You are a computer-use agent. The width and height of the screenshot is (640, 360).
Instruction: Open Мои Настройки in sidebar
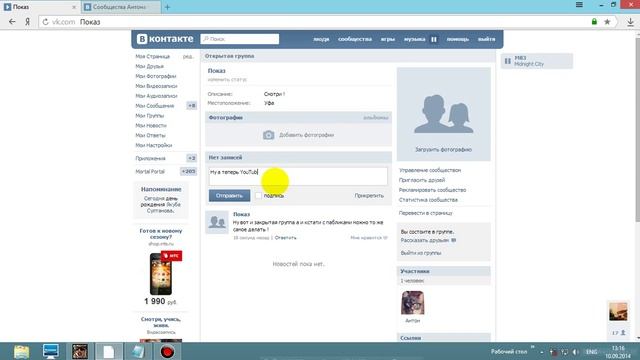[153, 145]
